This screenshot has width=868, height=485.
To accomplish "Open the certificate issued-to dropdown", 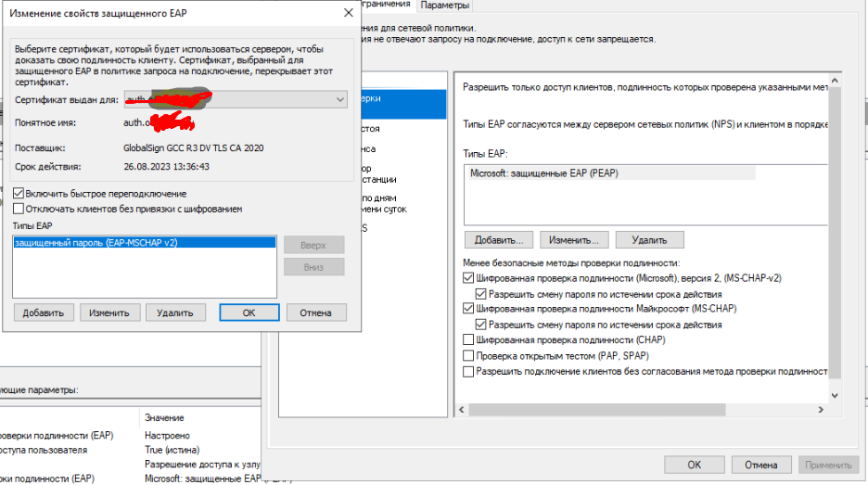I will tap(236, 99).
